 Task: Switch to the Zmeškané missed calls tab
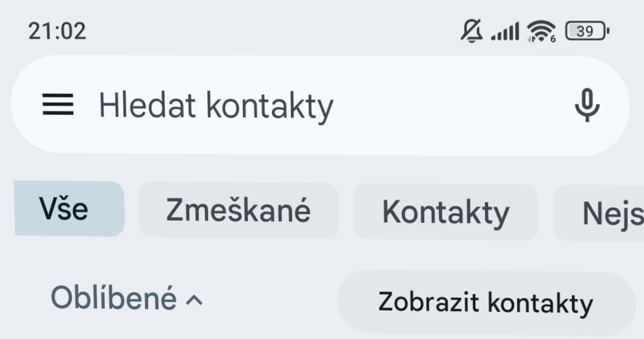pos(238,211)
